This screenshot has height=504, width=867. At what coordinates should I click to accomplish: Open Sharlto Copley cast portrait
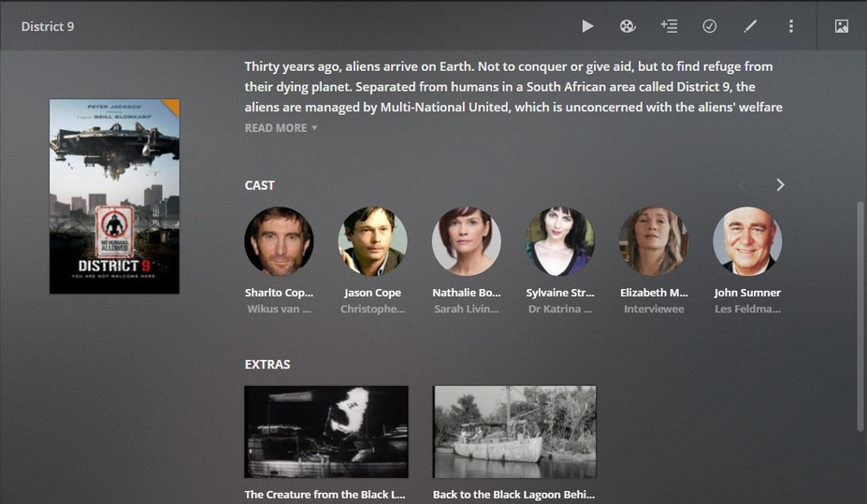[280, 241]
